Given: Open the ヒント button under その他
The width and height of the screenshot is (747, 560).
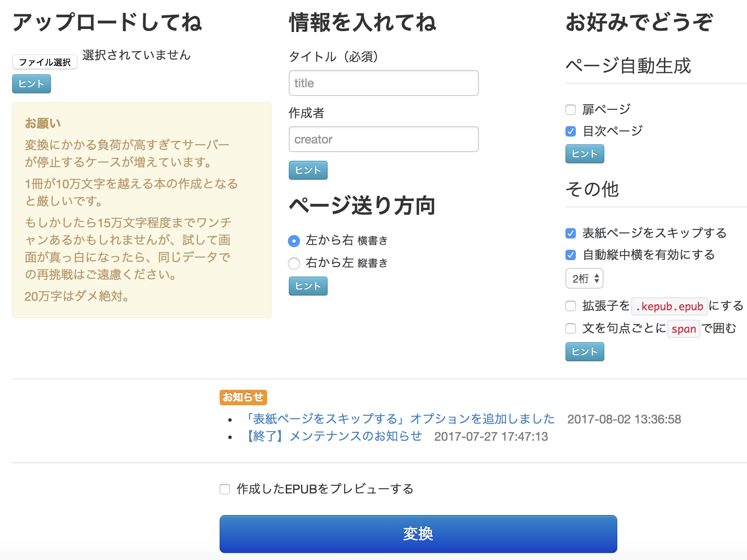Looking at the screenshot, I should click(585, 352).
